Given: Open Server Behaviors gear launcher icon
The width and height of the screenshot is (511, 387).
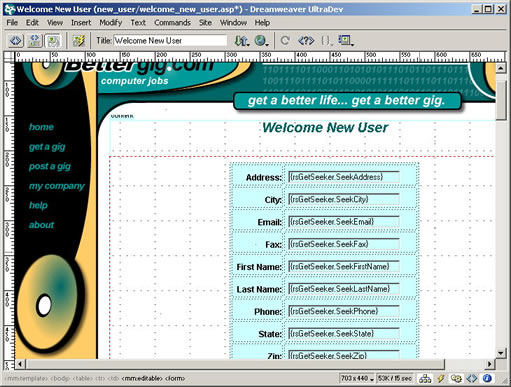Looking at the screenshot, I should (456, 379).
